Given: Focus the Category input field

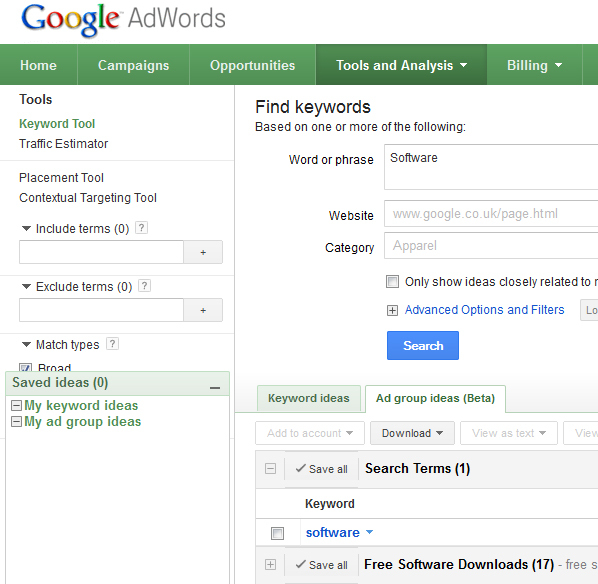Looking at the screenshot, I should pyautogui.click(x=491, y=246).
